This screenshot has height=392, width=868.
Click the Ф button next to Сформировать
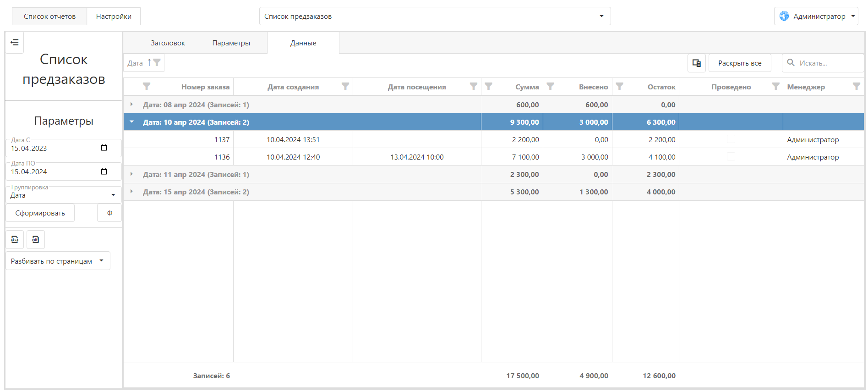coord(109,213)
